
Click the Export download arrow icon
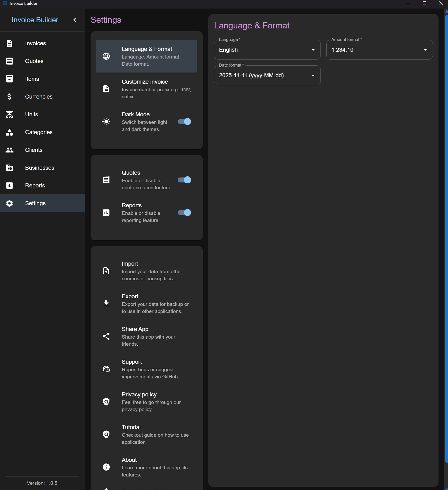click(x=106, y=304)
